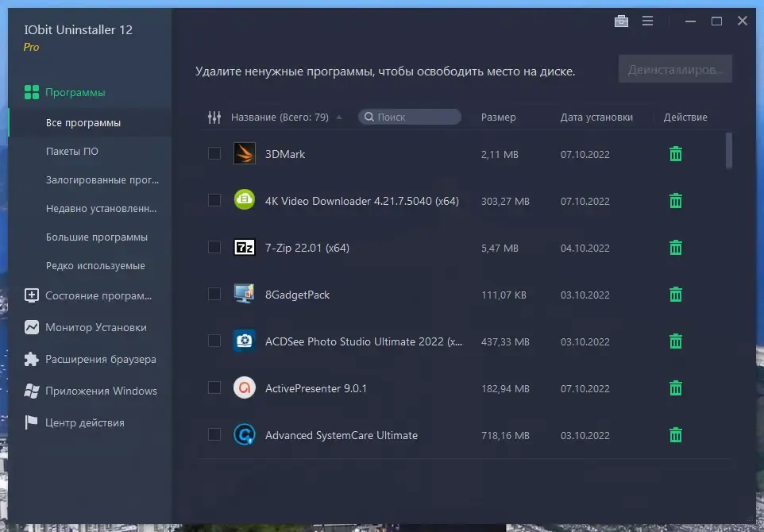This screenshot has height=532, width=764.
Task: Toggle the sort arrow next to Название
Action: 339,118
